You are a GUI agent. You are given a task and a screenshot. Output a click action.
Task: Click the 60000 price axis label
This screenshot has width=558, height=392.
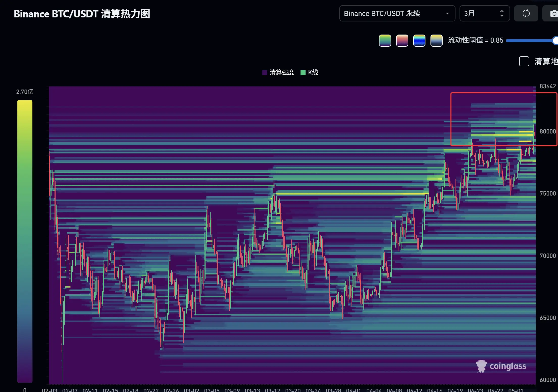[548, 380]
